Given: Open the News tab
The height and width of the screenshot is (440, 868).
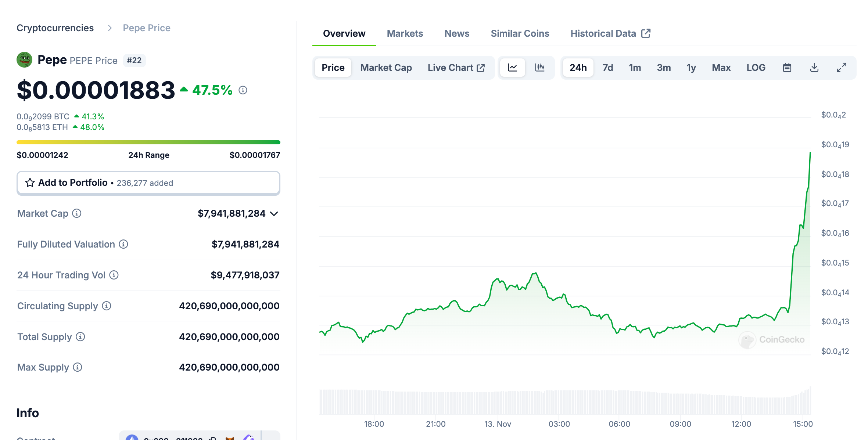Looking at the screenshot, I should tap(457, 33).
